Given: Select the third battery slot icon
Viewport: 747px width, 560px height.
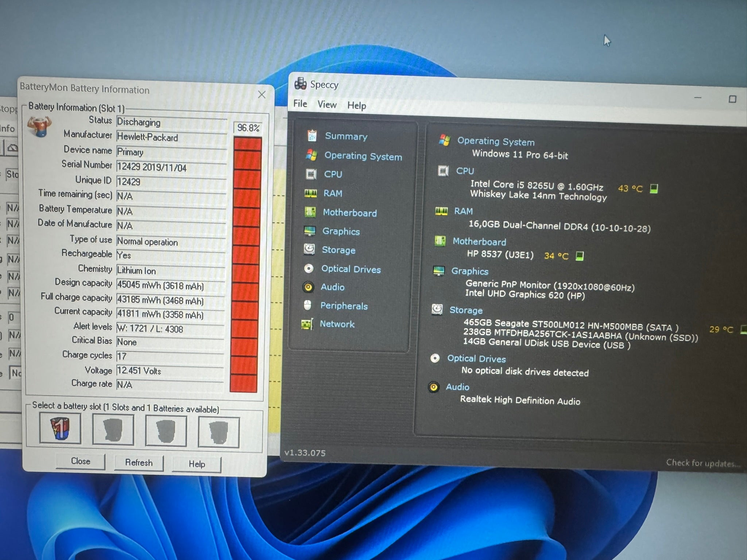Looking at the screenshot, I should click(x=166, y=431).
